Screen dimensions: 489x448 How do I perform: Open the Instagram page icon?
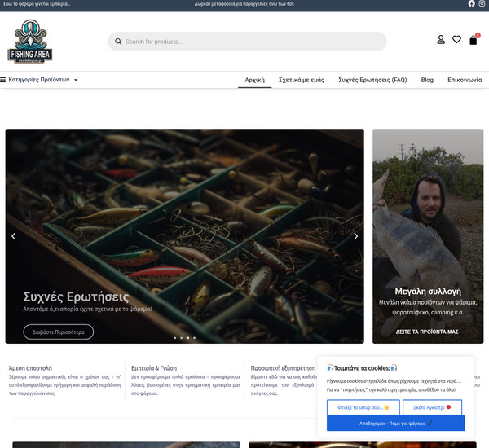(482, 4)
